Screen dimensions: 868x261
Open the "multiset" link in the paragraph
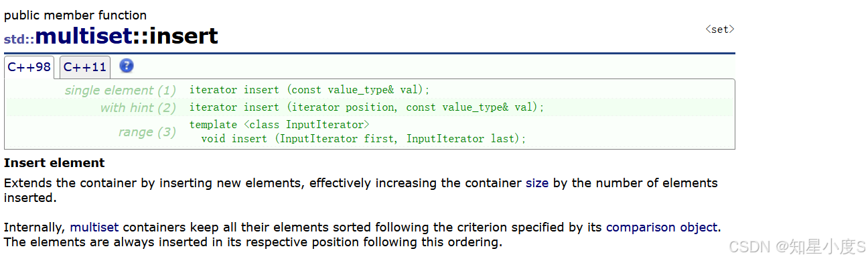[94, 227]
